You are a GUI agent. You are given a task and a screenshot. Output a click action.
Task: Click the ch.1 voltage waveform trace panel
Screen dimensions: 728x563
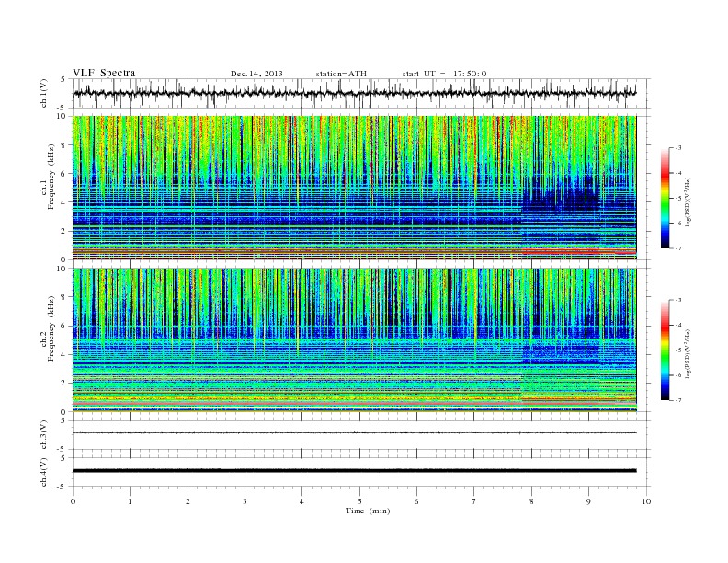tap(361, 93)
